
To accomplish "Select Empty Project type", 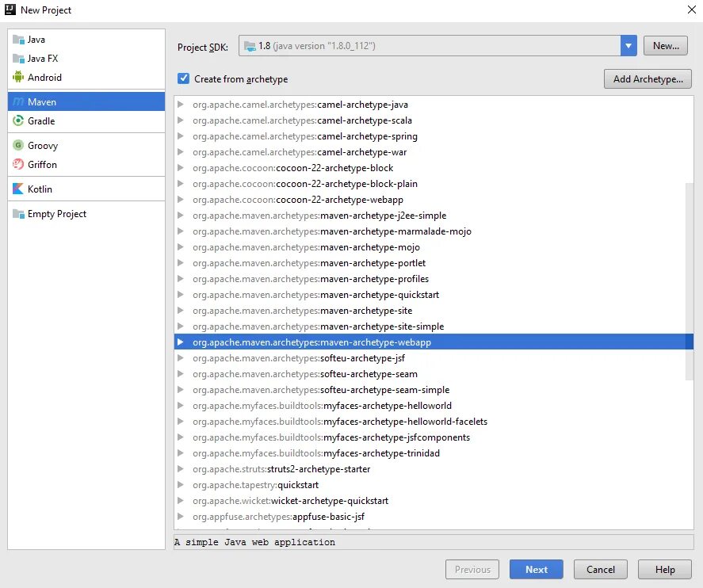I will click(x=86, y=214).
